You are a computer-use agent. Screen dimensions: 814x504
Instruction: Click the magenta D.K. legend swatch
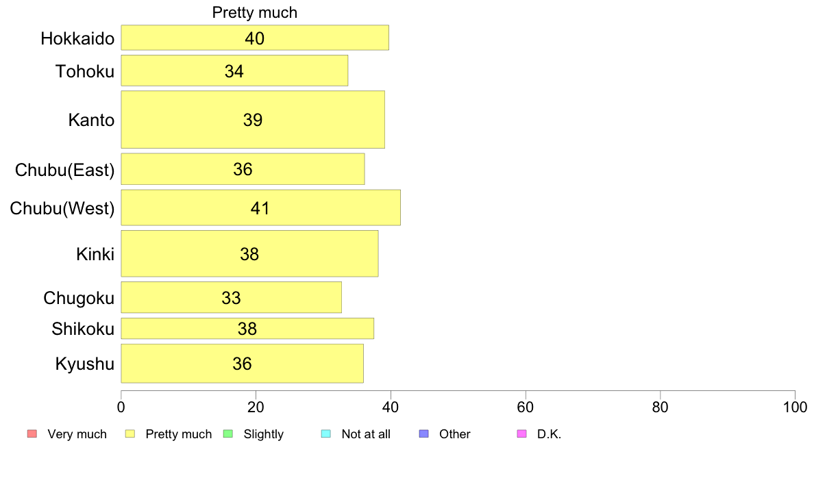[521, 434]
